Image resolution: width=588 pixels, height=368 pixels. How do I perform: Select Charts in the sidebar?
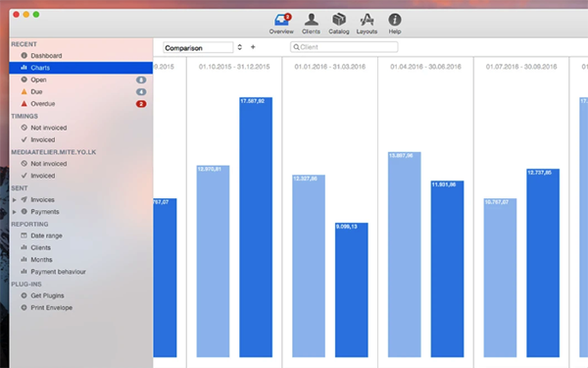point(81,68)
